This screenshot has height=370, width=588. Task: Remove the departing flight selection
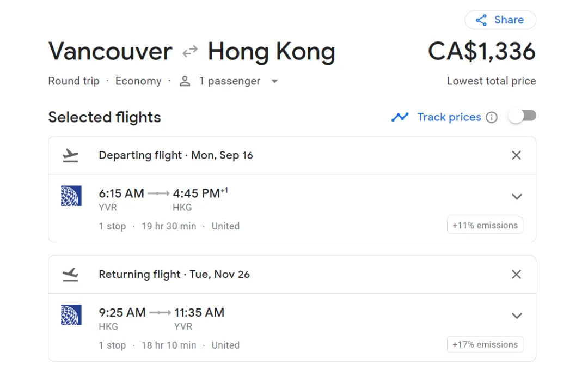click(517, 155)
